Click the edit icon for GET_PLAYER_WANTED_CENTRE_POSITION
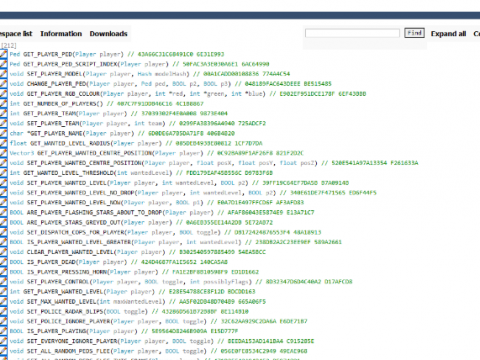Image resolution: width=480 pixels, height=360 pixels. click(x=3, y=153)
